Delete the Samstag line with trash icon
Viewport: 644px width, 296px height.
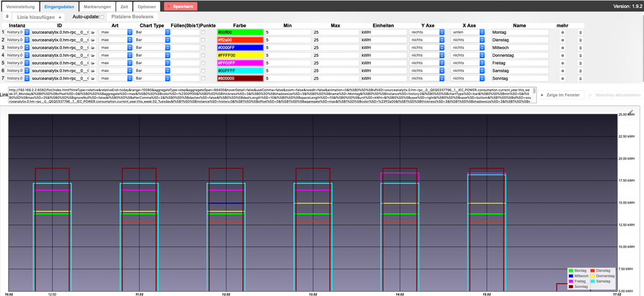[x=580, y=70]
